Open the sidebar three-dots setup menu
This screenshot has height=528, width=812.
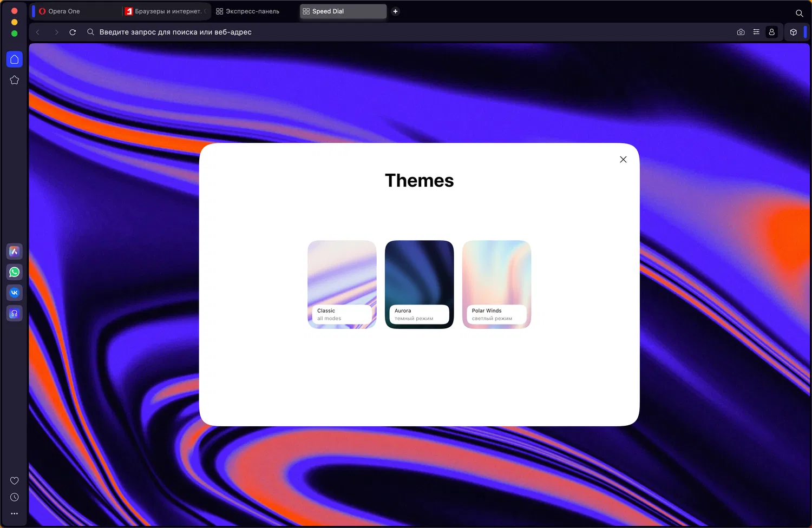click(15, 513)
